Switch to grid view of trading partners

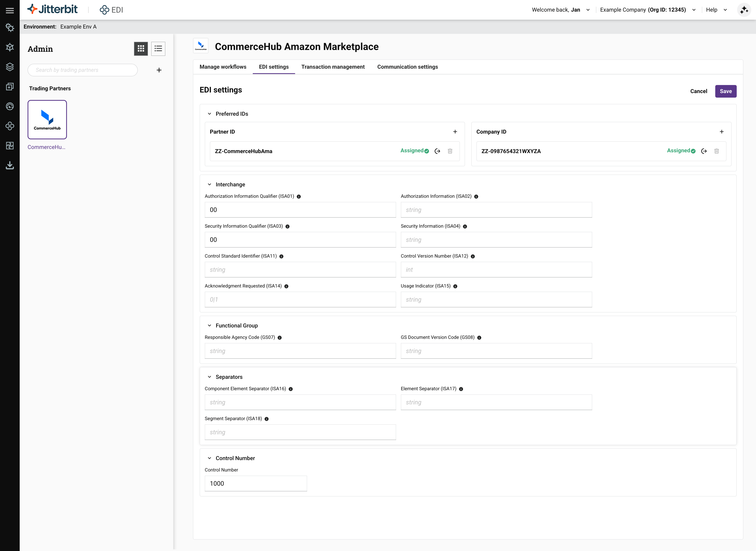(141, 49)
